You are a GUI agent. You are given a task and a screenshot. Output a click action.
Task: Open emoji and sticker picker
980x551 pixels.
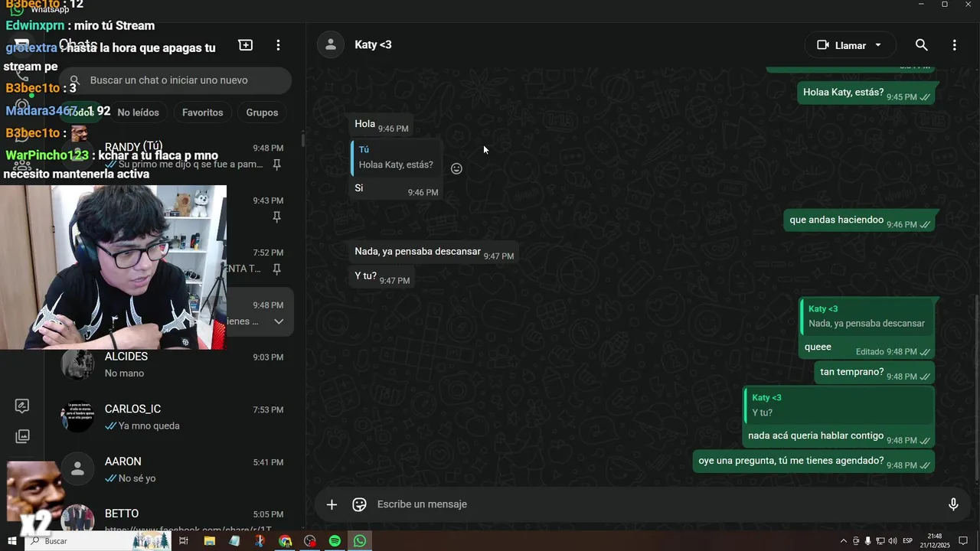(x=359, y=504)
